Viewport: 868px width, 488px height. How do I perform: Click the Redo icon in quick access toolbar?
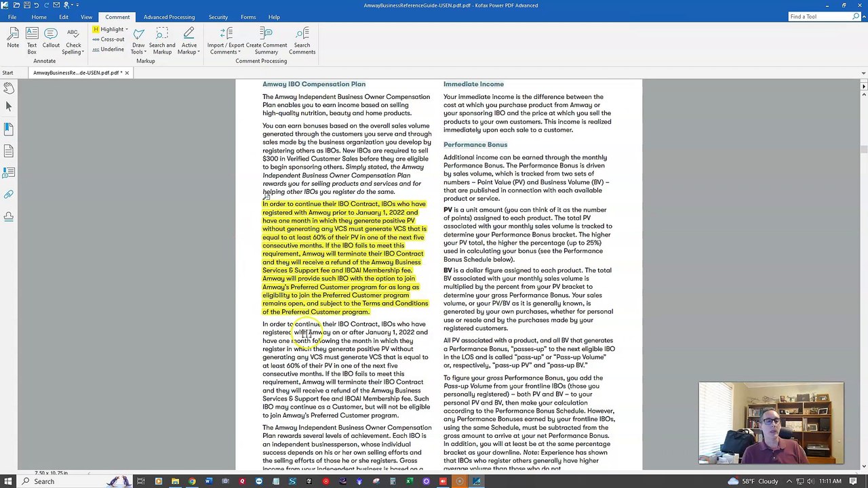pyautogui.click(x=47, y=5)
